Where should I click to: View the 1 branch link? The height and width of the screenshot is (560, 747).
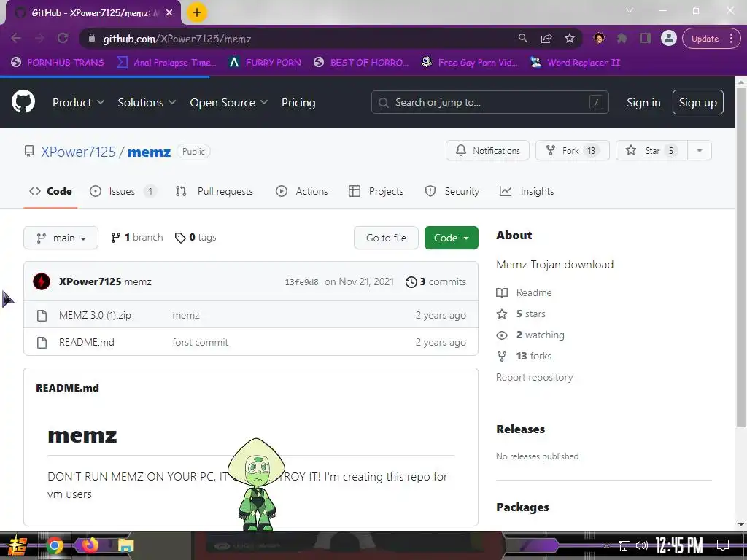[136, 237]
